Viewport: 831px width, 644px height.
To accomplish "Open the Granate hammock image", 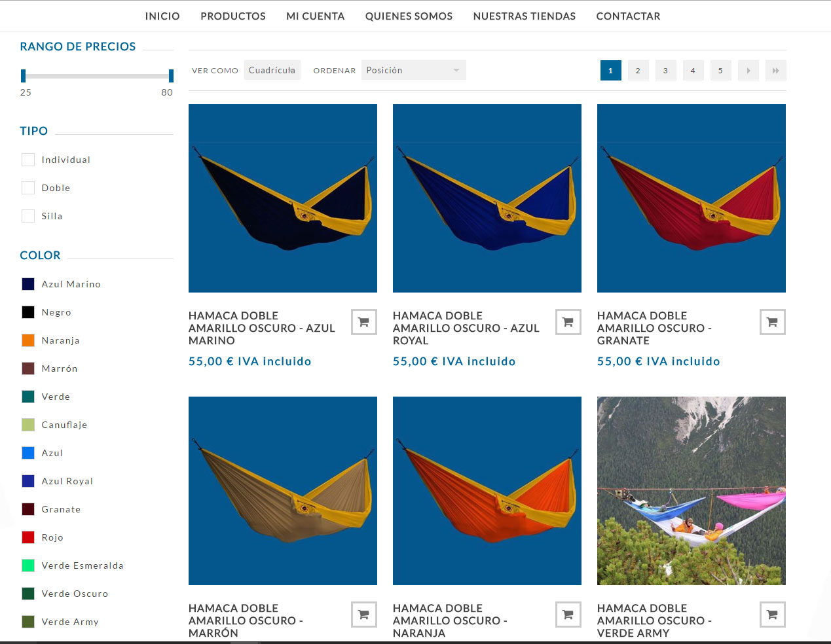I will tap(692, 198).
